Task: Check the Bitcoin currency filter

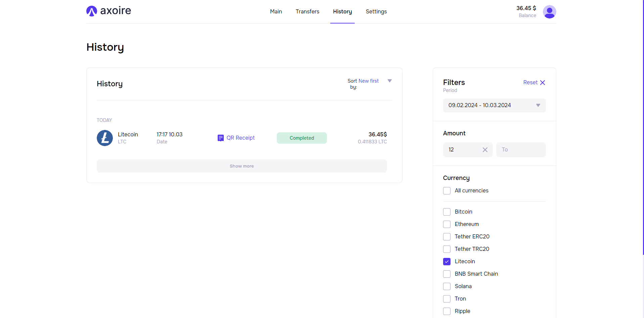Action: (x=447, y=212)
